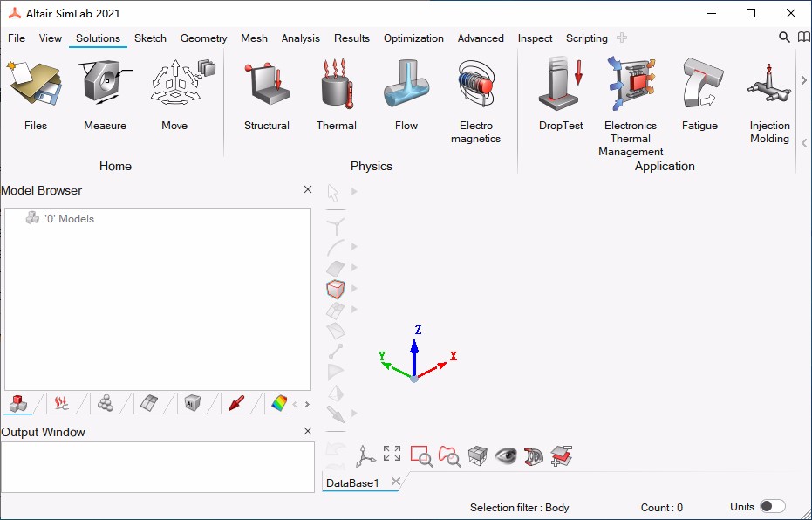Open the Flow physics tool
The width and height of the screenshot is (812, 520).
tap(406, 85)
